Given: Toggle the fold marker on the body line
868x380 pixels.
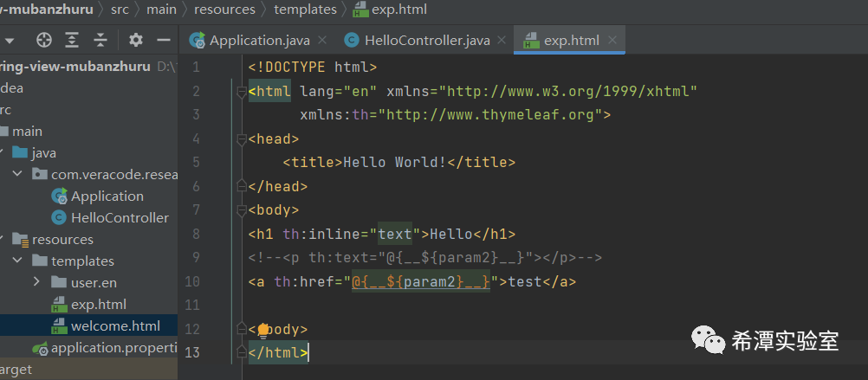Looking at the screenshot, I should [241, 209].
